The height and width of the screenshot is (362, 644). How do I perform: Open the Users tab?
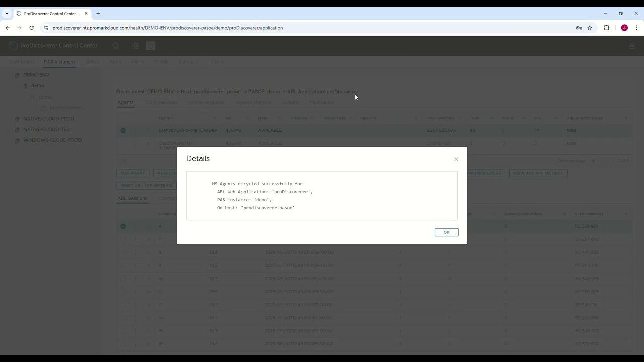point(217,62)
